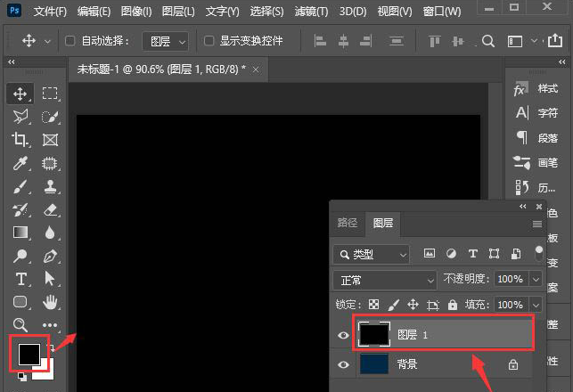Open the 窗口(W) menu

point(442,12)
